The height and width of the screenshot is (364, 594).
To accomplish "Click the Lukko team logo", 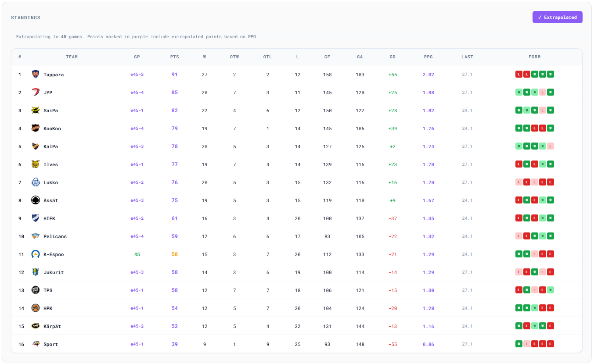I will [x=36, y=182].
